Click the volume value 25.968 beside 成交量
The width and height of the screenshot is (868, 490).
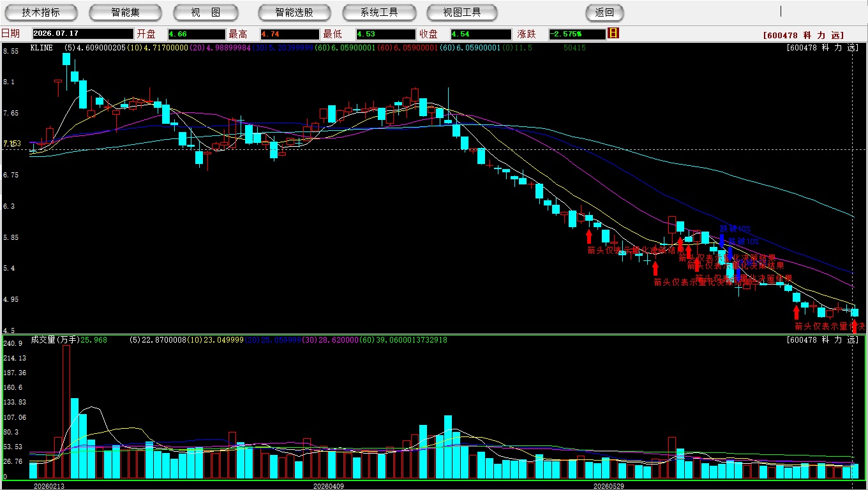(94, 340)
